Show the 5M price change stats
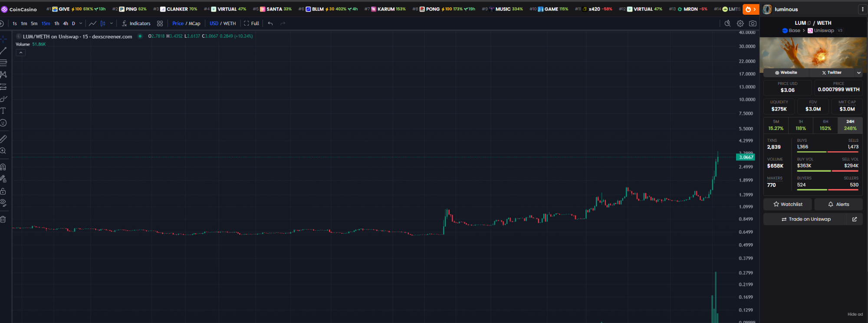868x323 pixels. pos(776,125)
